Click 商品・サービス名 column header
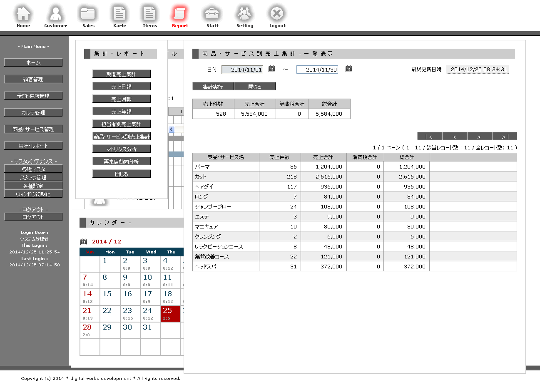 226,157
